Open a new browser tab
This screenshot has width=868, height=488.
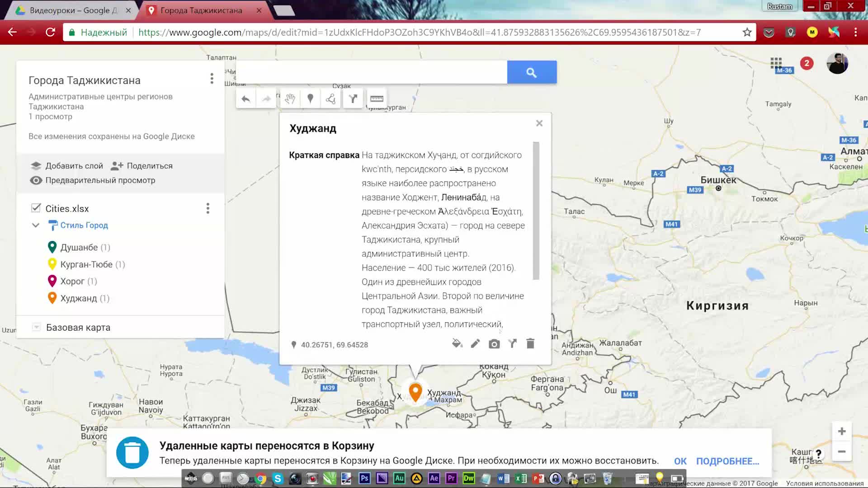click(x=284, y=10)
